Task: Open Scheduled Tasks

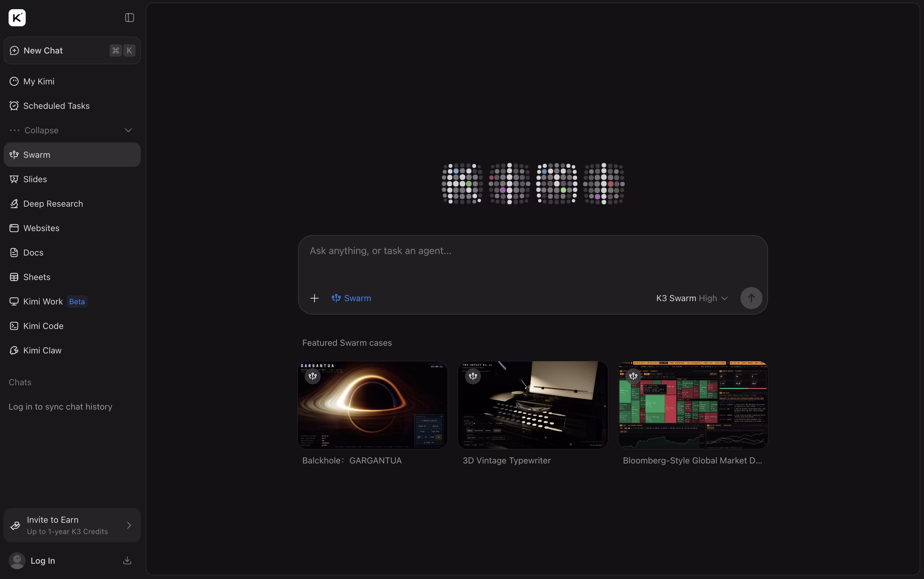Action: coord(72,106)
